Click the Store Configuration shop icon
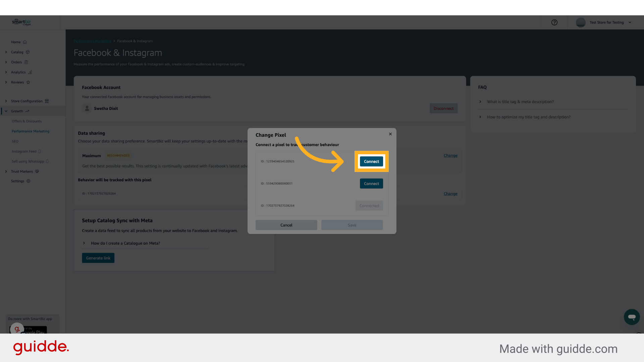Viewport: 644px width, 362px height. [x=47, y=101]
